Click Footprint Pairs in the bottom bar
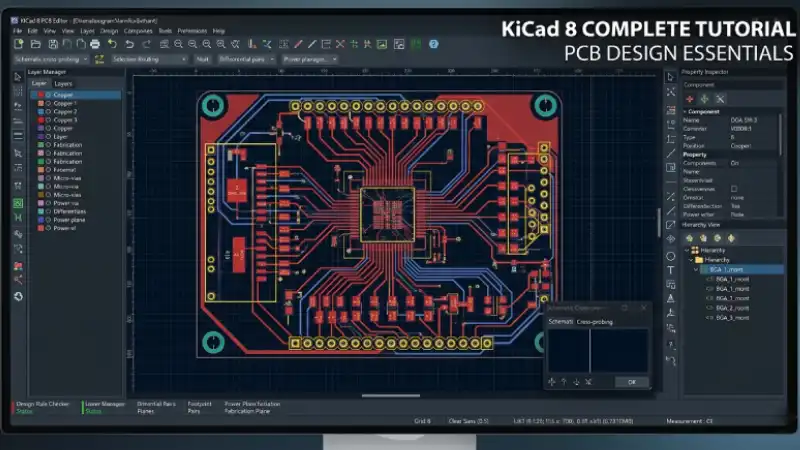 199,407
